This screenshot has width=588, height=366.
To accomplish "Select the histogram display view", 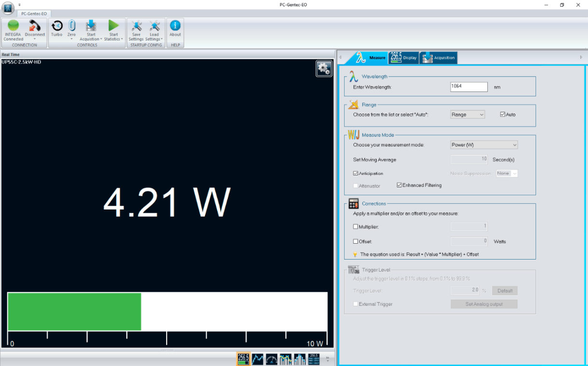I will (299, 359).
